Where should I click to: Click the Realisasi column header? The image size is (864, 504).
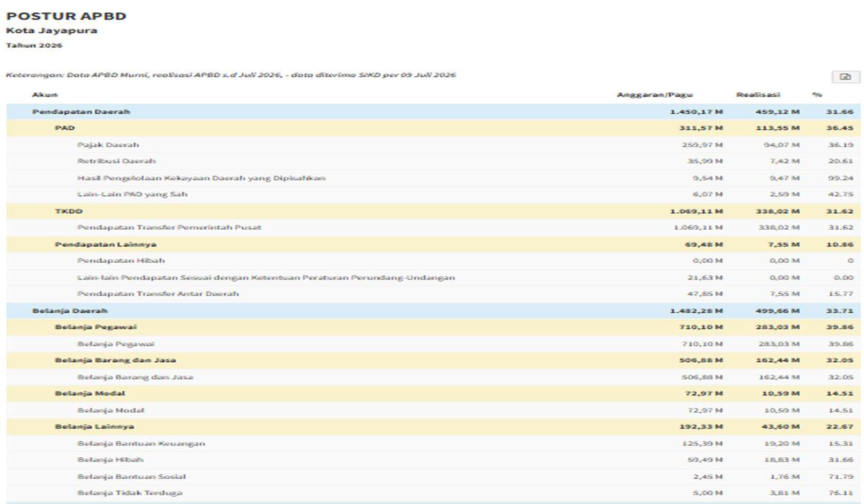coord(758,94)
